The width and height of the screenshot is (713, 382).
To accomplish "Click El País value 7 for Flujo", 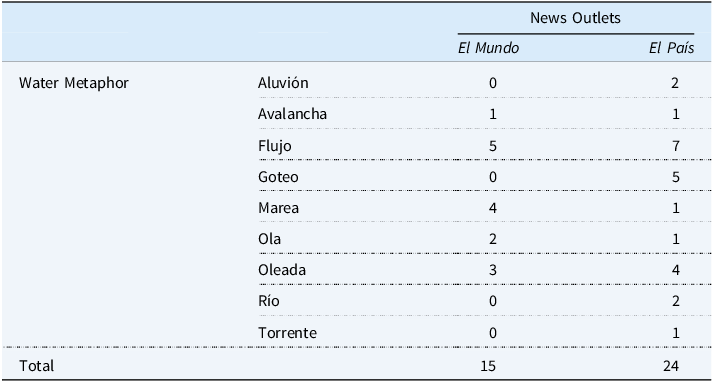I will click(x=675, y=146).
